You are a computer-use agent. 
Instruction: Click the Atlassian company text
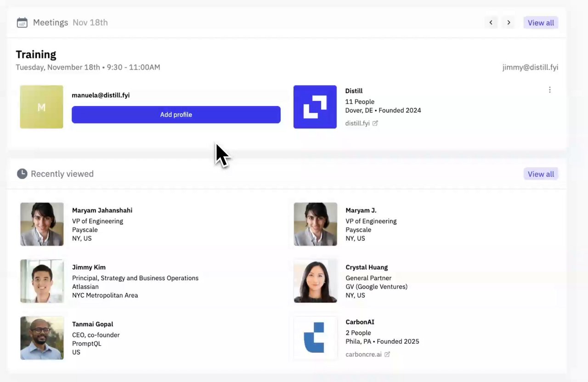pyautogui.click(x=85, y=286)
